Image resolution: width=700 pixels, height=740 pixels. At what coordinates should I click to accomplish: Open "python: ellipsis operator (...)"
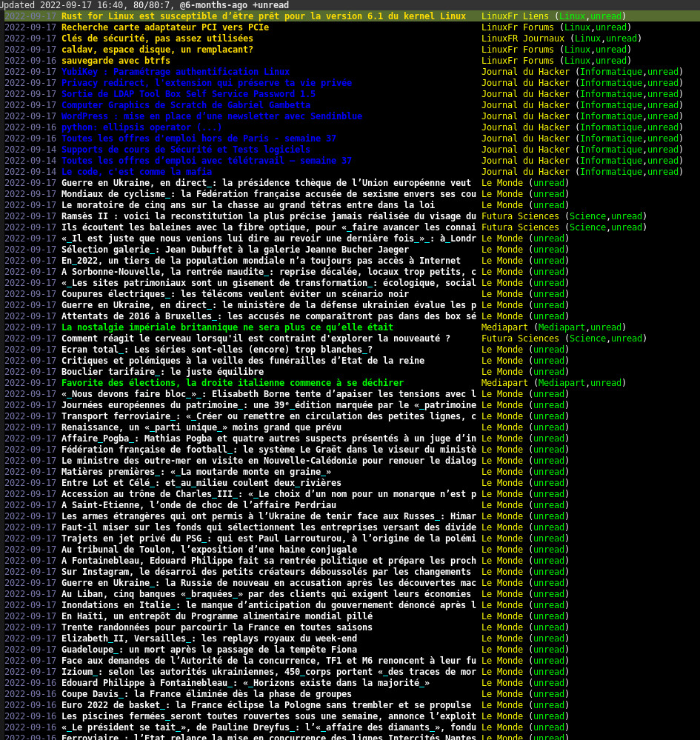click(x=141, y=127)
